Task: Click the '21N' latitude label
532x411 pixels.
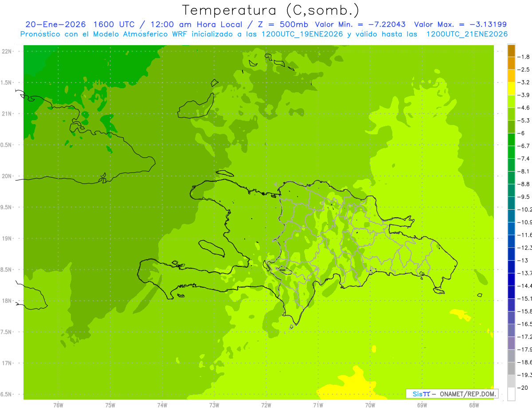Action: [8, 114]
